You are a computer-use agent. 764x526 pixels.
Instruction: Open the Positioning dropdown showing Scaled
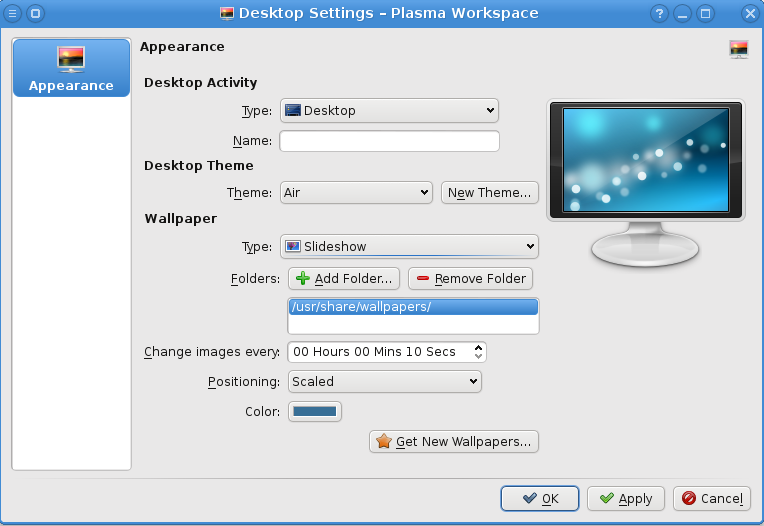(x=385, y=381)
